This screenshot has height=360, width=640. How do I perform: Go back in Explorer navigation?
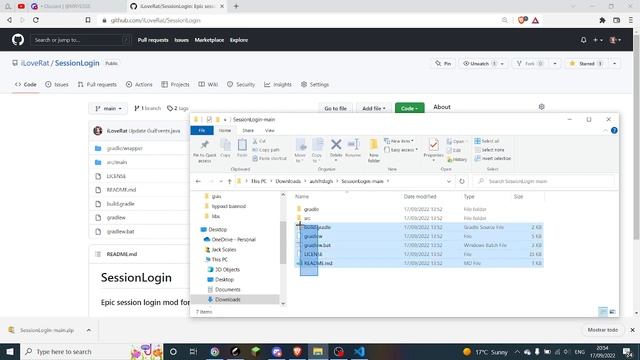coord(198,181)
